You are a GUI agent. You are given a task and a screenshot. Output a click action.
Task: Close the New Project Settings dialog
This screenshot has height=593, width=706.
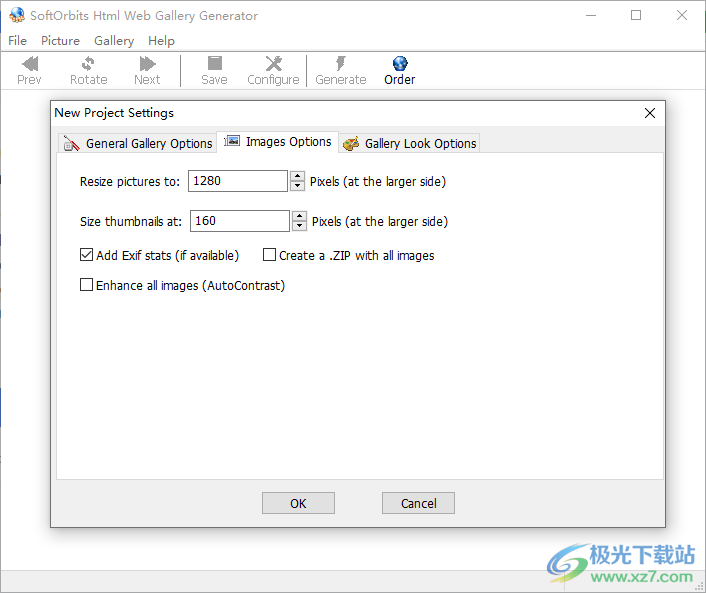tap(650, 113)
